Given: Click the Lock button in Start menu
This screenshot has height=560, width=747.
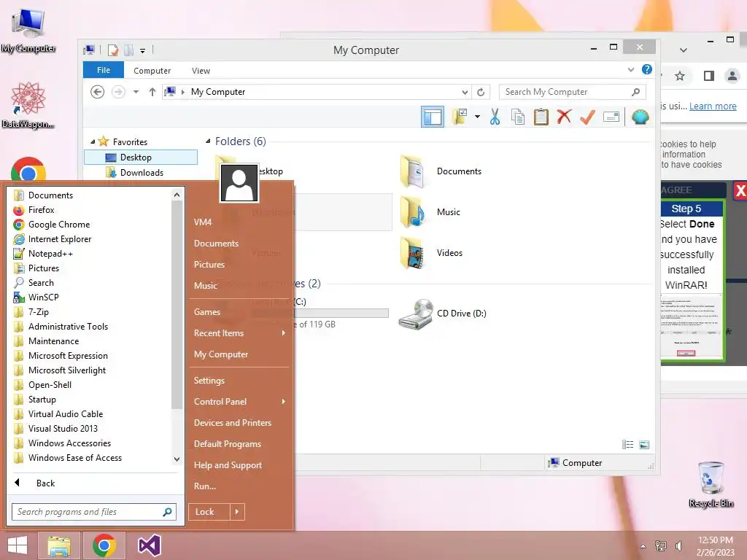Looking at the screenshot, I should [209, 512].
